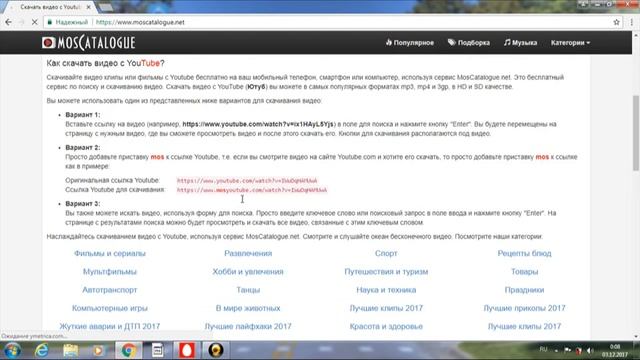This screenshot has width=640, height=360.
Task: Open the Автотранспорт category
Action: click(109, 290)
